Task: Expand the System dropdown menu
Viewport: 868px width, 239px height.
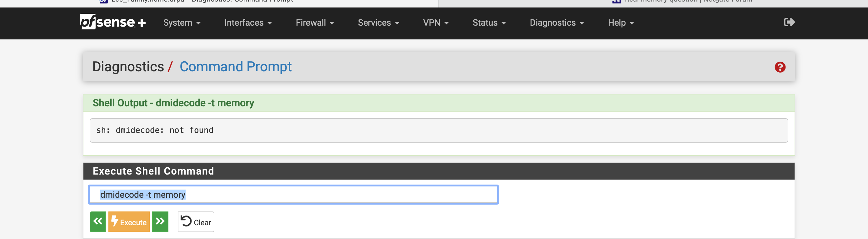Action: coord(182,23)
